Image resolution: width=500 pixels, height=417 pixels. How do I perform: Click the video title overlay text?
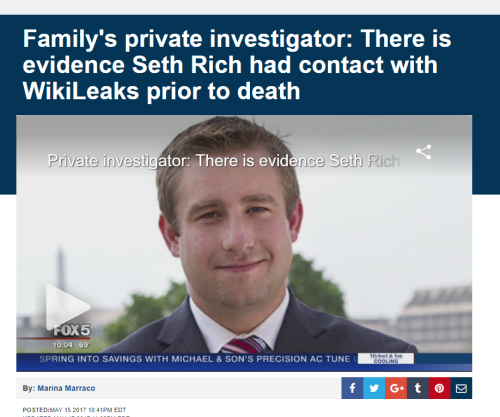click(x=224, y=161)
